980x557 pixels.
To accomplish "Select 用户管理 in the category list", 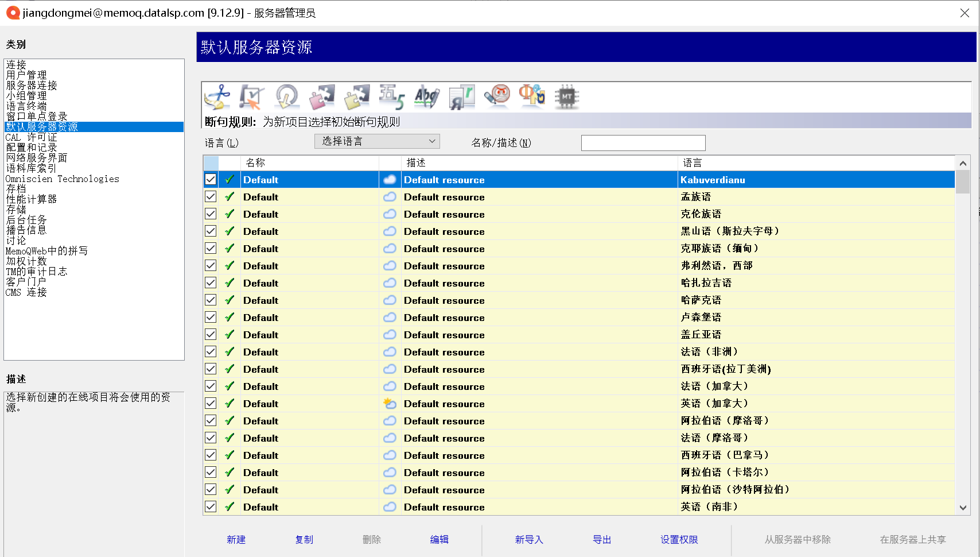I will tap(26, 75).
